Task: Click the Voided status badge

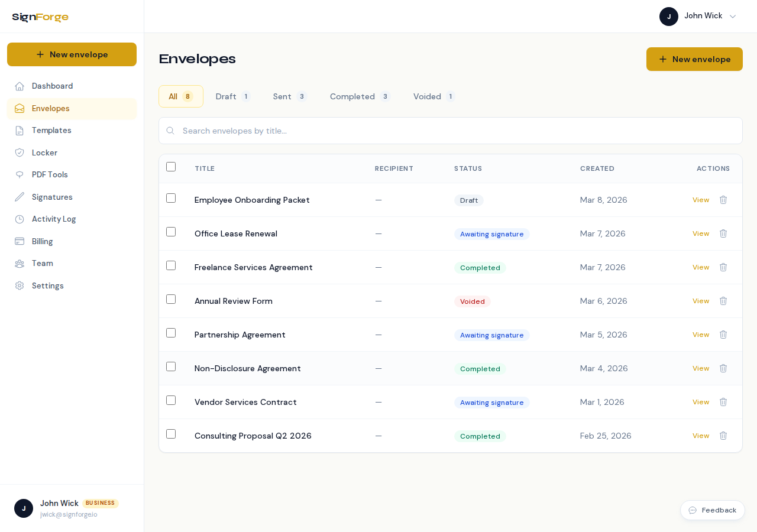Action: point(473,301)
